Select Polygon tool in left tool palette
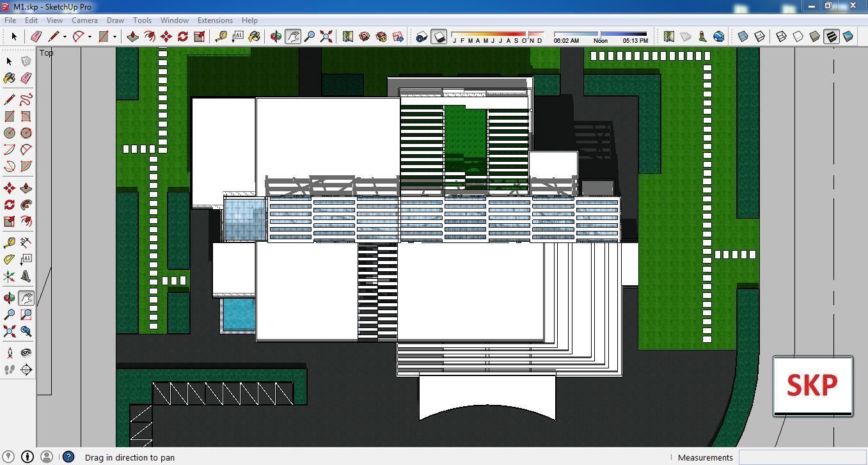 26,133
